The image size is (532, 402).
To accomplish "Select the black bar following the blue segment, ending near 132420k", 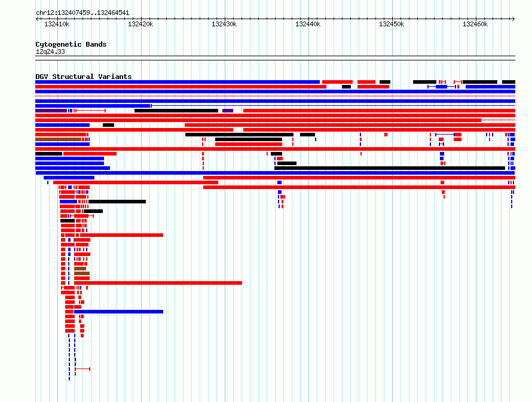I will (117, 202).
